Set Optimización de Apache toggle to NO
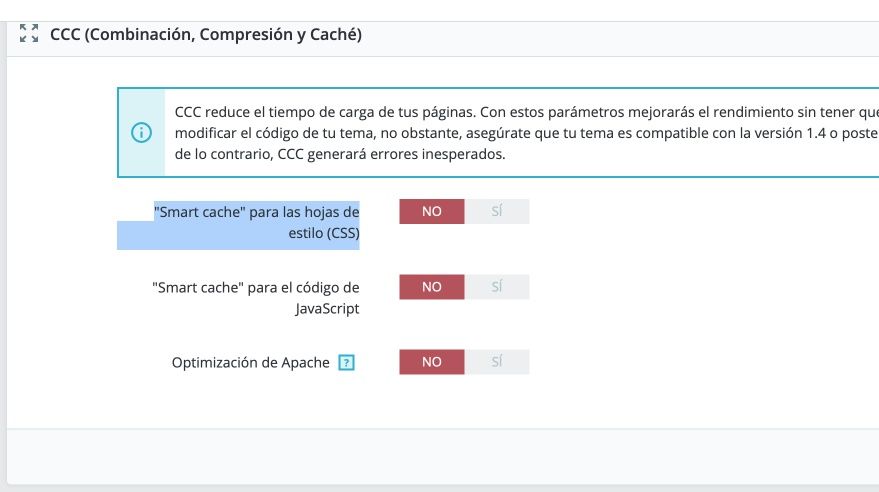Screen dimensions: 879x492 [x=432, y=362]
